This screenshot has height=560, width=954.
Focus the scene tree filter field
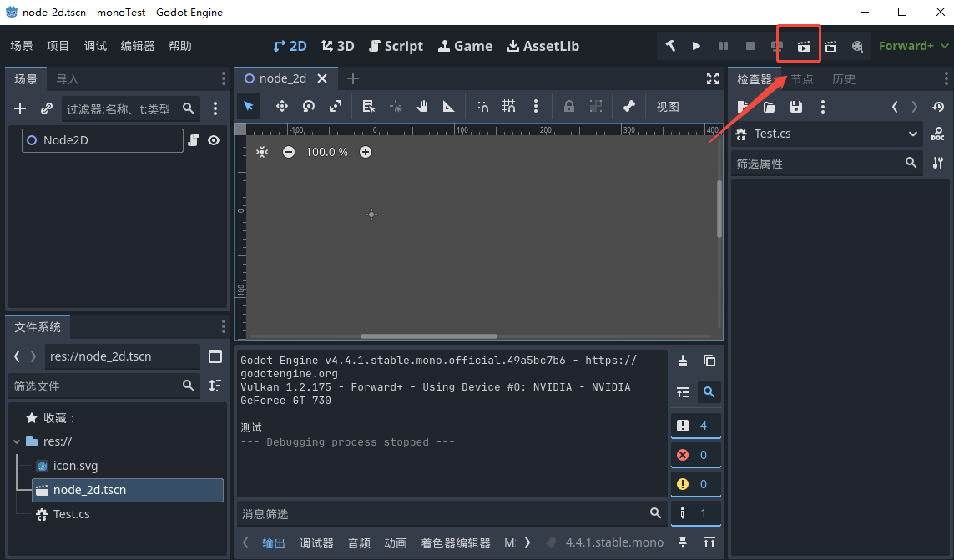[130, 109]
